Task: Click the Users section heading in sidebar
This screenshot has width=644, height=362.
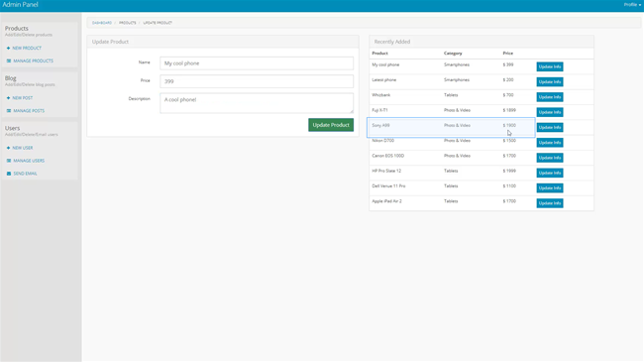Action: pos(12,128)
